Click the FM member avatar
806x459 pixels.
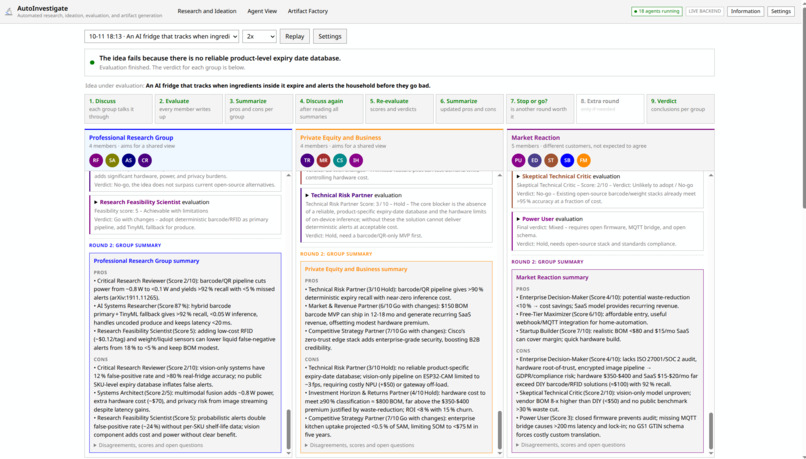583,160
